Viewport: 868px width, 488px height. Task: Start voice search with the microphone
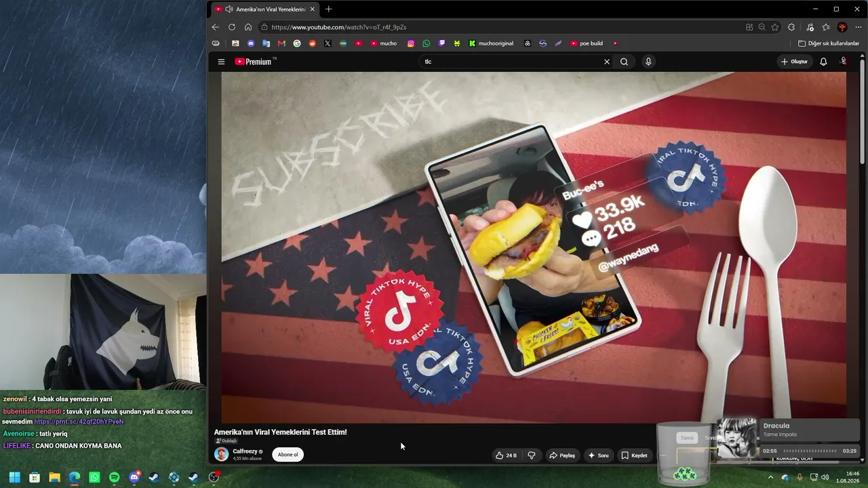(x=648, y=62)
